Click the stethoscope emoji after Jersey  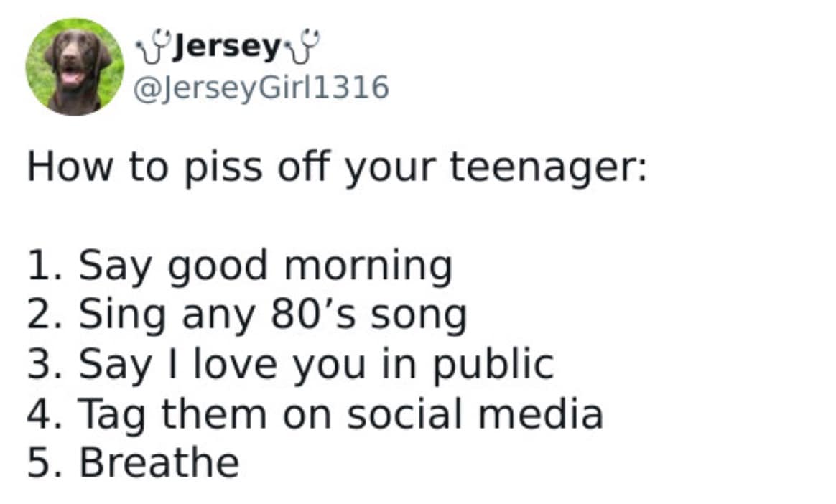[x=302, y=49]
